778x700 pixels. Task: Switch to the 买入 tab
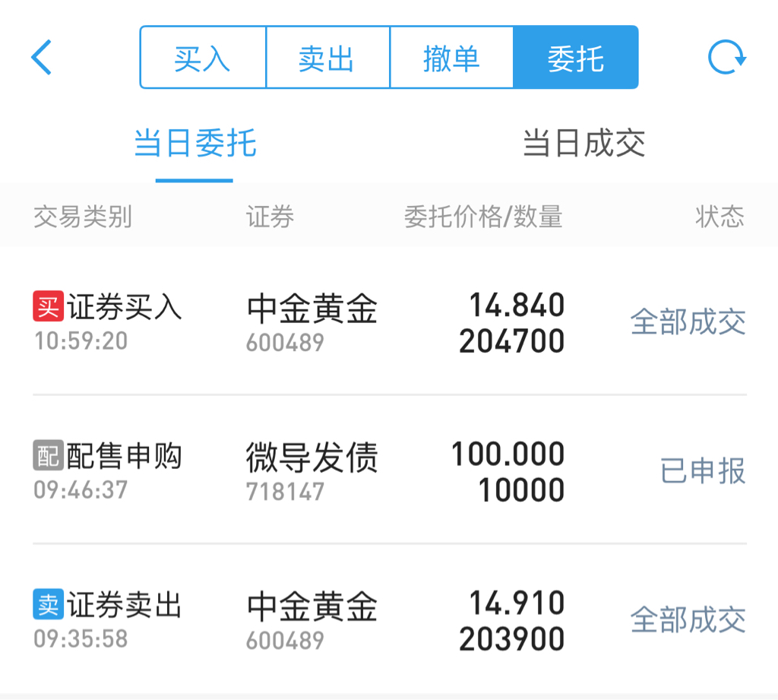point(203,58)
